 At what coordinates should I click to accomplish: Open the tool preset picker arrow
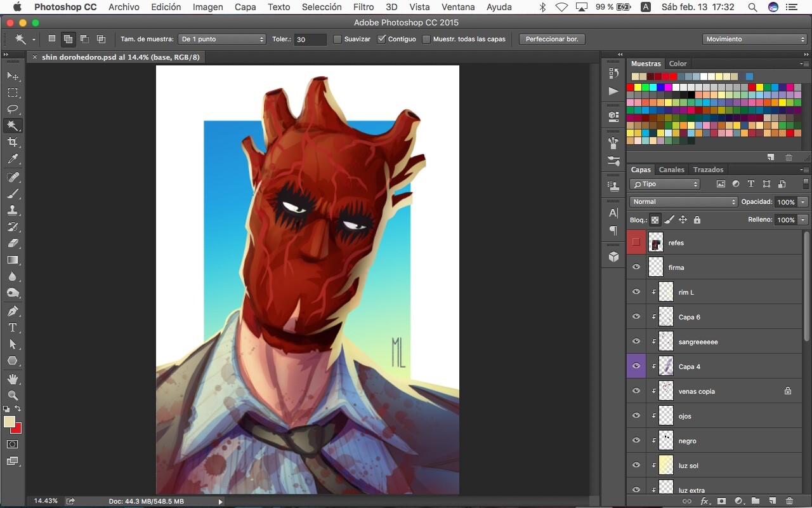point(34,39)
